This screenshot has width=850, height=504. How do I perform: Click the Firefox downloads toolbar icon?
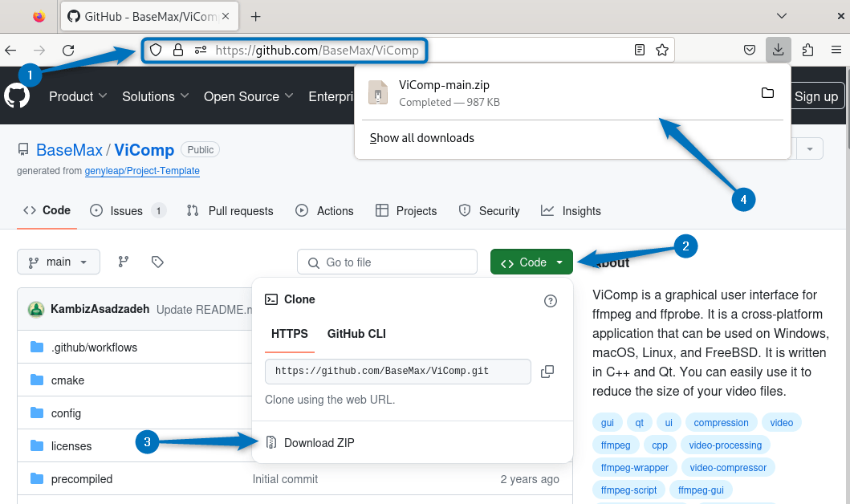(x=778, y=50)
